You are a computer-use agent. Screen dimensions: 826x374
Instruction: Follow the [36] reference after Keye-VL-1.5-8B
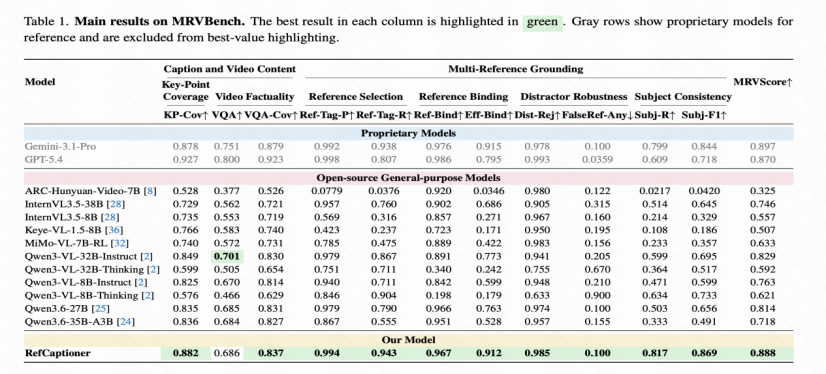click(x=113, y=230)
